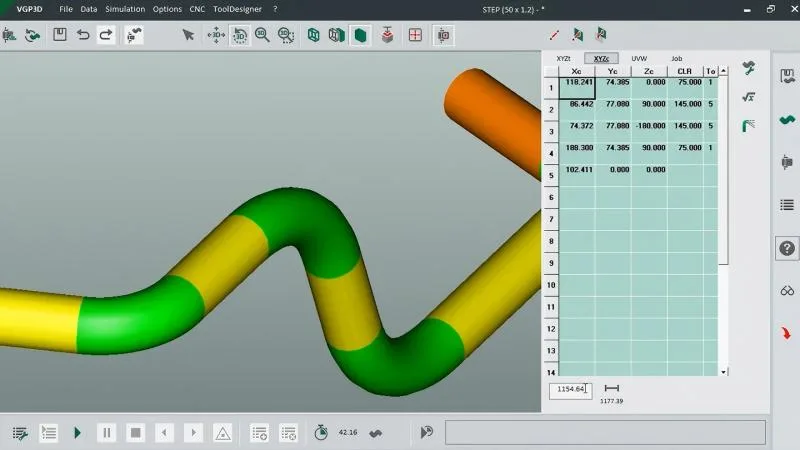The image size is (800, 450).
Task: Click the sidebar save tube icon
Action: (787, 77)
